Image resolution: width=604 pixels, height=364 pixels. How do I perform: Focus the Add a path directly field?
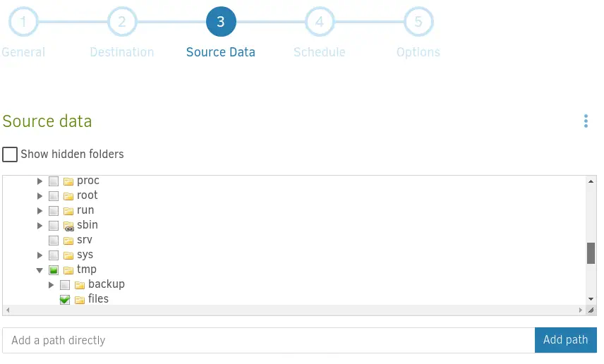point(268,340)
